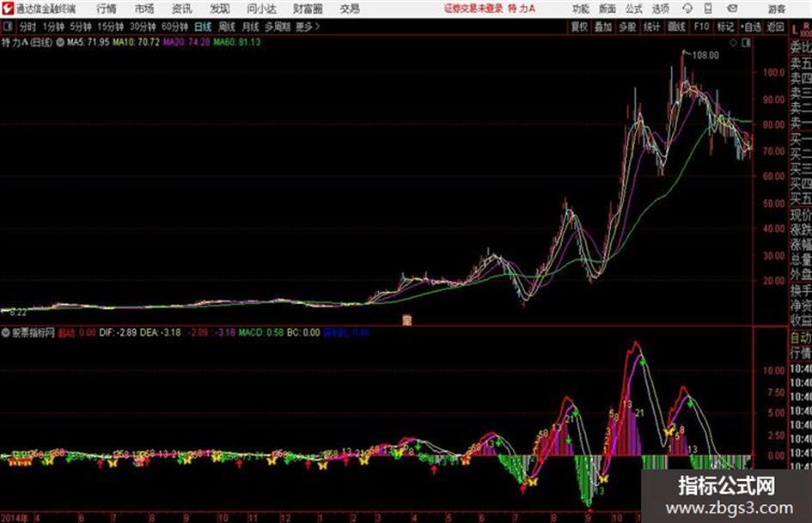Click the 叠加 overlay button
Viewport: 812px width, 523px height.
tap(603, 27)
